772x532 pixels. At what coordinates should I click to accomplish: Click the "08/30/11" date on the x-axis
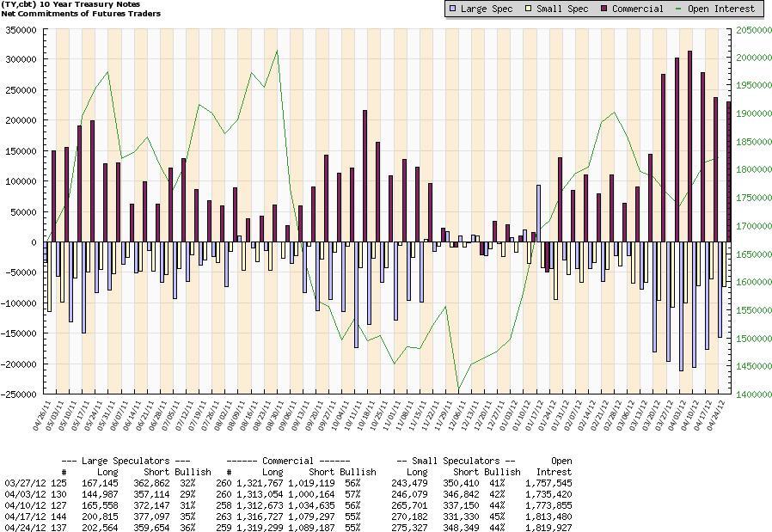[276, 416]
